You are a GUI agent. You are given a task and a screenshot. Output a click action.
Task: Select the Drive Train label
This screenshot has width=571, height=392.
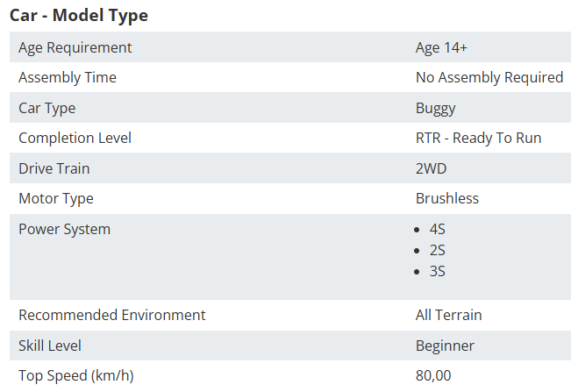click(x=54, y=168)
